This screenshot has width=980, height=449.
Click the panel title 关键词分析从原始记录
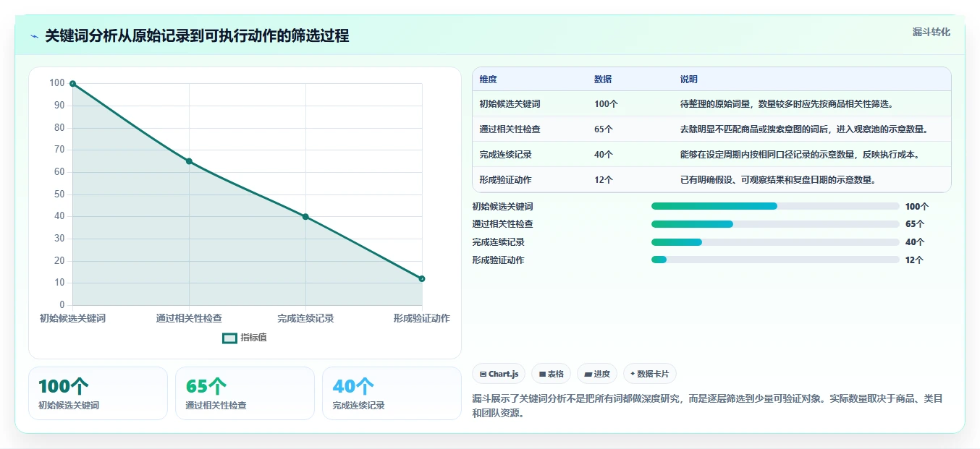pos(197,36)
